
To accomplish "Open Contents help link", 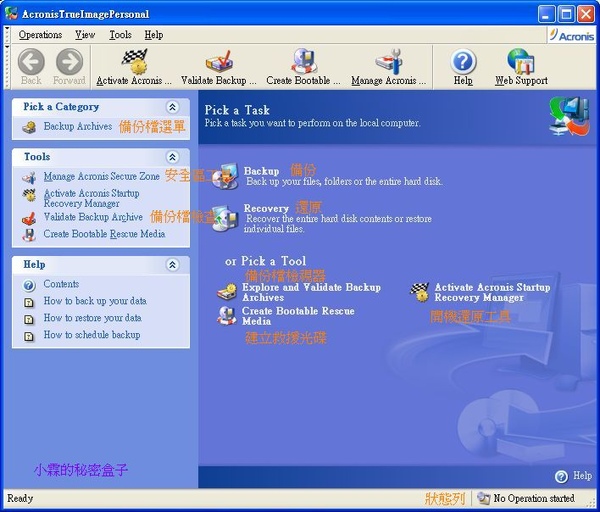I will pos(61,284).
